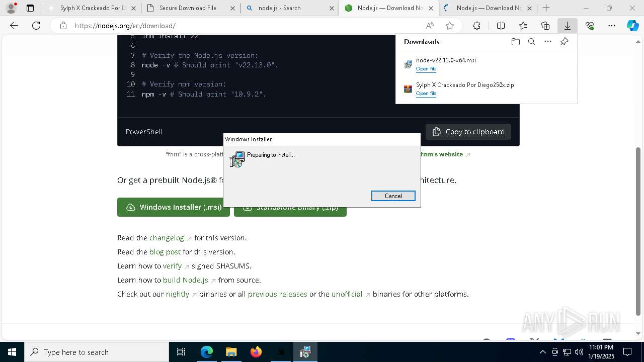Open File Explorer from taskbar
The width and height of the screenshot is (644, 362).
[x=231, y=352]
